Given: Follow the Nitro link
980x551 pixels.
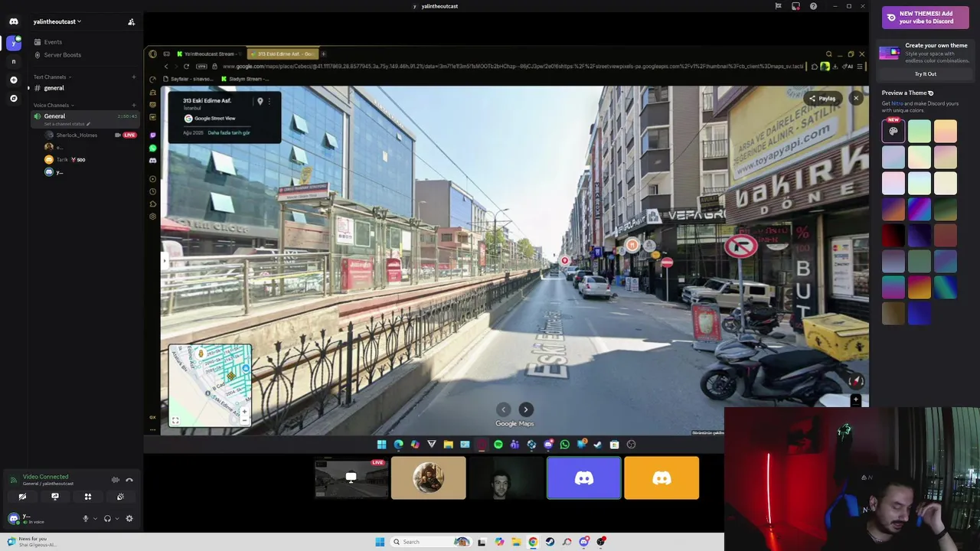Looking at the screenshot, I should point(898,103).
